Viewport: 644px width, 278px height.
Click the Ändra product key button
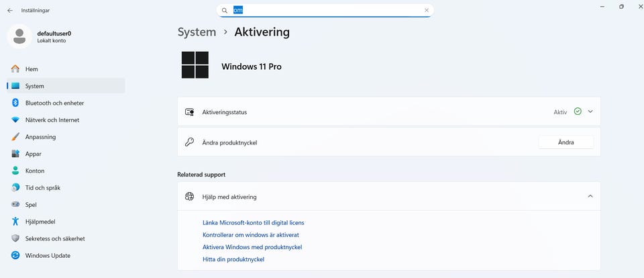click(566, 142)
